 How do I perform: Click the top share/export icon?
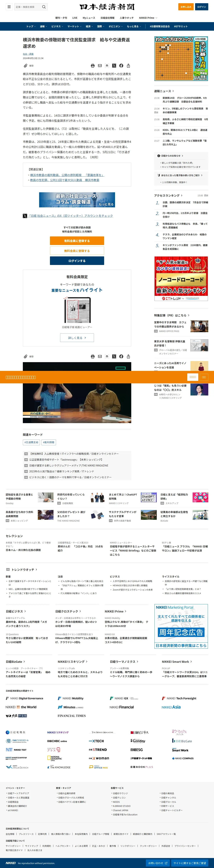point(128,66)
